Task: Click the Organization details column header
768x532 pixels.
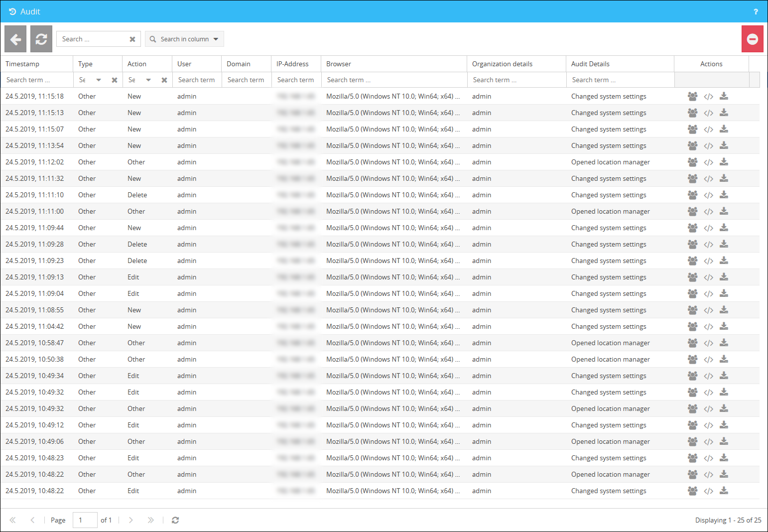Action: point(516,64)
